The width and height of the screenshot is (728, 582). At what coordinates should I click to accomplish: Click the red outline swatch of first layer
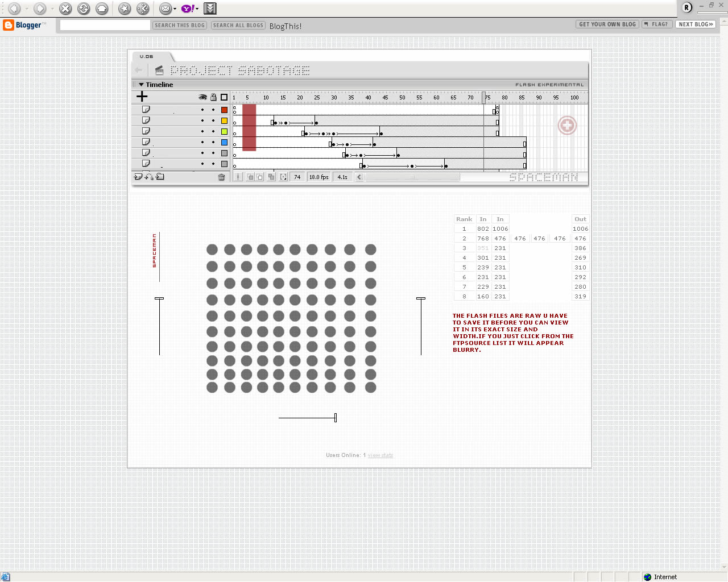coord(224,110)
